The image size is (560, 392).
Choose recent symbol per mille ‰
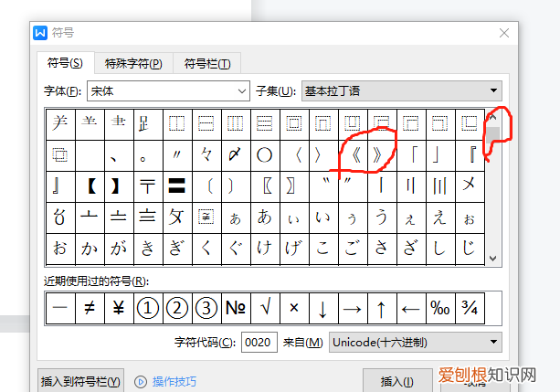441,308
